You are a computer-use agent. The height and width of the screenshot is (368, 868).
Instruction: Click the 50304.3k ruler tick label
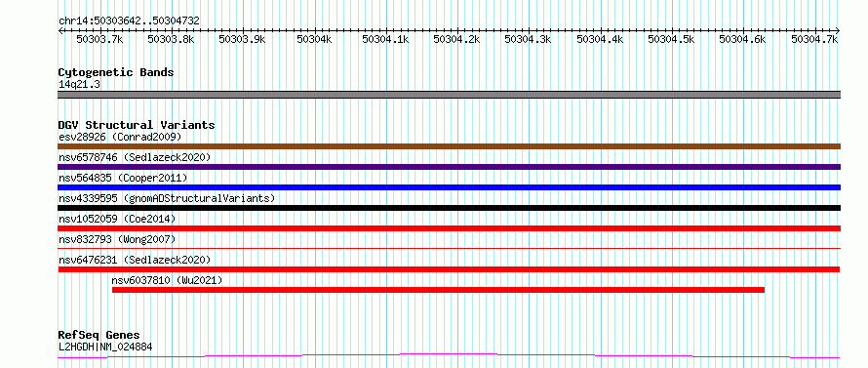tap(529, 40)
